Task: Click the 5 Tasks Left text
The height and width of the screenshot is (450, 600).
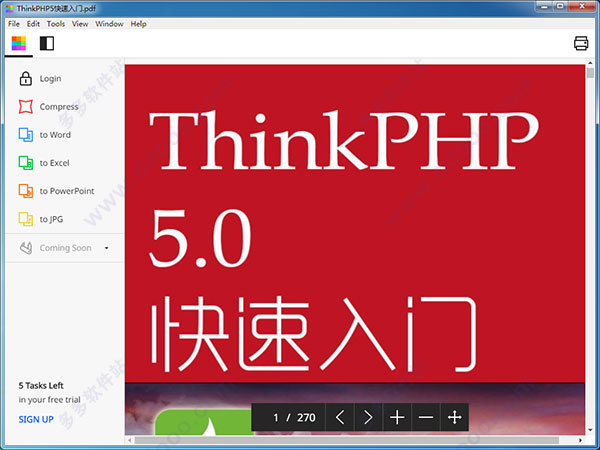Action: [x=41, y=386]
